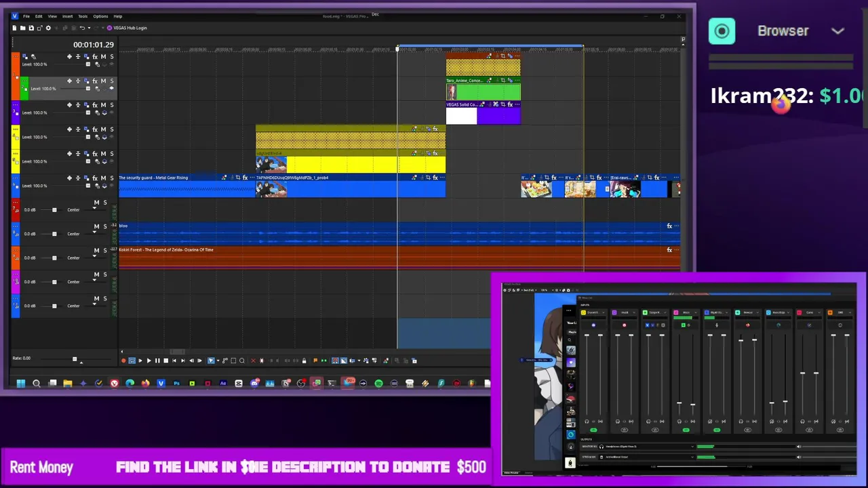
Task: Open the Tools menu
Action: (x=83, y=16)
